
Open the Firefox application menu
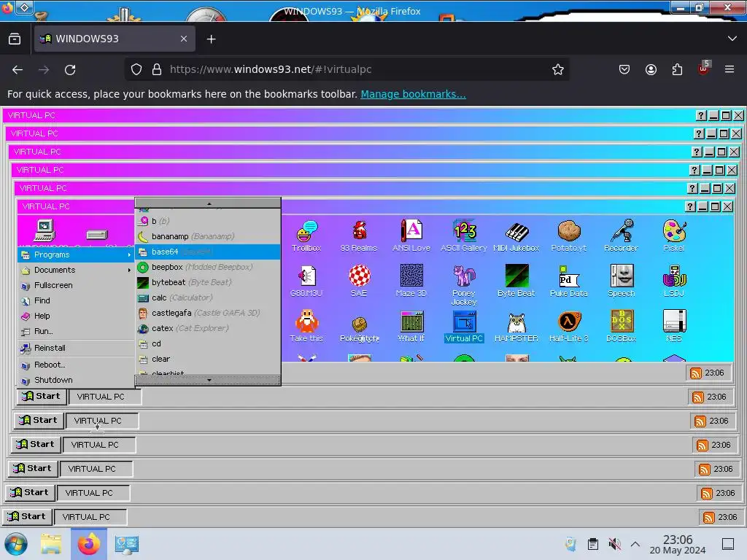click(729, 69)
